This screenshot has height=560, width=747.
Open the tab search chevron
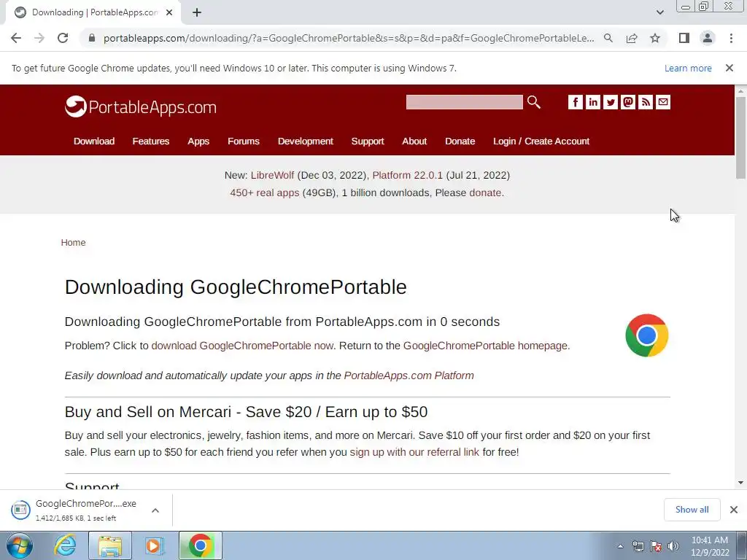point(659,12)
